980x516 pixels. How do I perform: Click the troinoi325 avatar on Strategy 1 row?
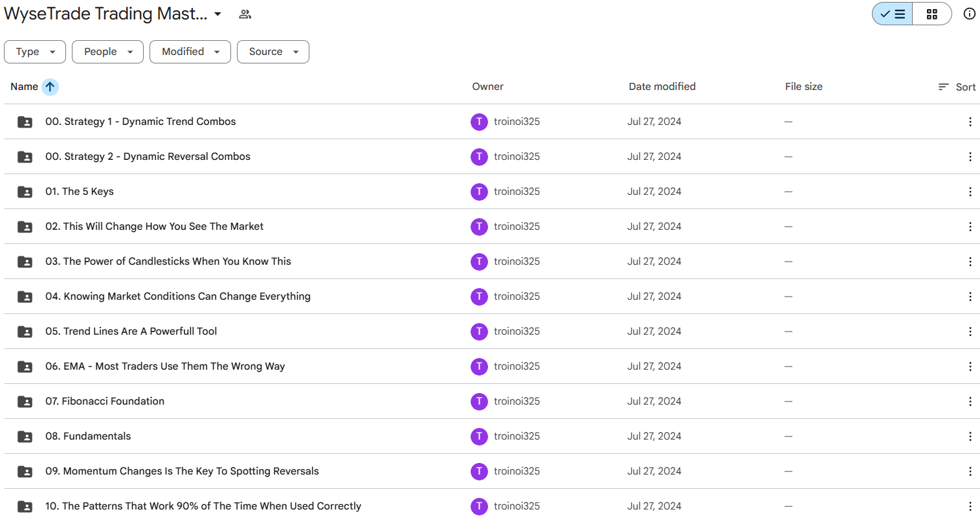coord(479,122)
